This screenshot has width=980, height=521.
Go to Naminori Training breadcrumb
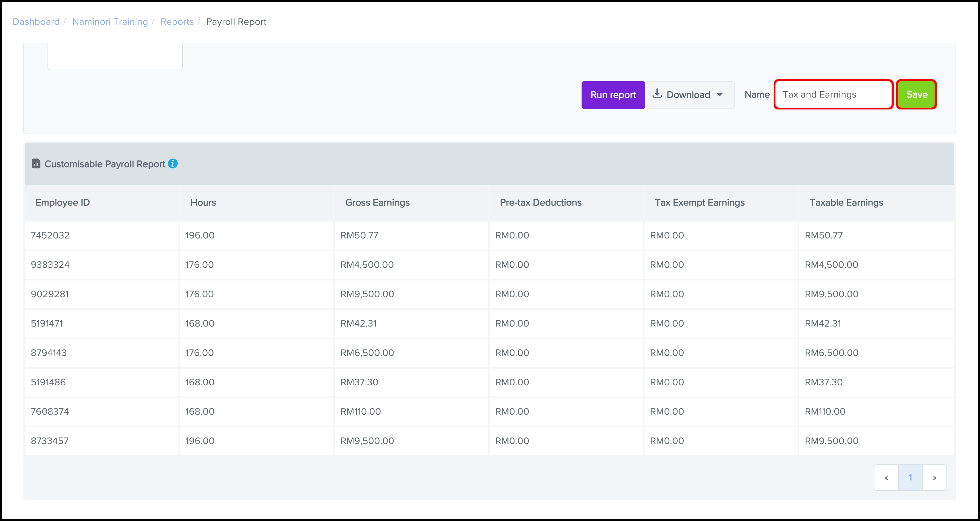coord(110,22)
